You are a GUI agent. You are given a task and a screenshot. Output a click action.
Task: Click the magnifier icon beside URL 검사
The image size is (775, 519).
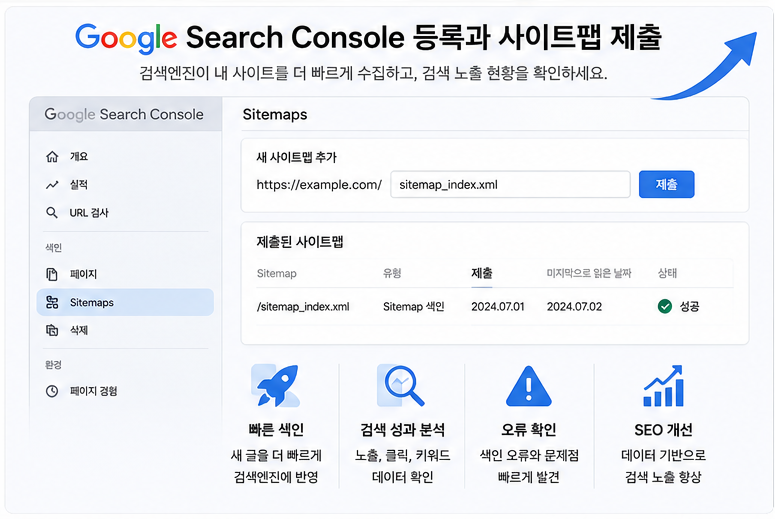coord(52,213)
